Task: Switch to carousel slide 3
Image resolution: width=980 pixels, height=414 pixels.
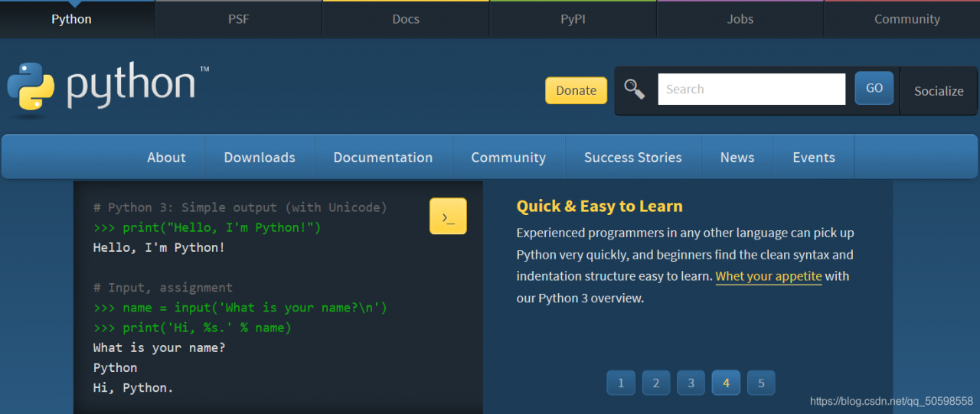Action: tap(691, 383)
